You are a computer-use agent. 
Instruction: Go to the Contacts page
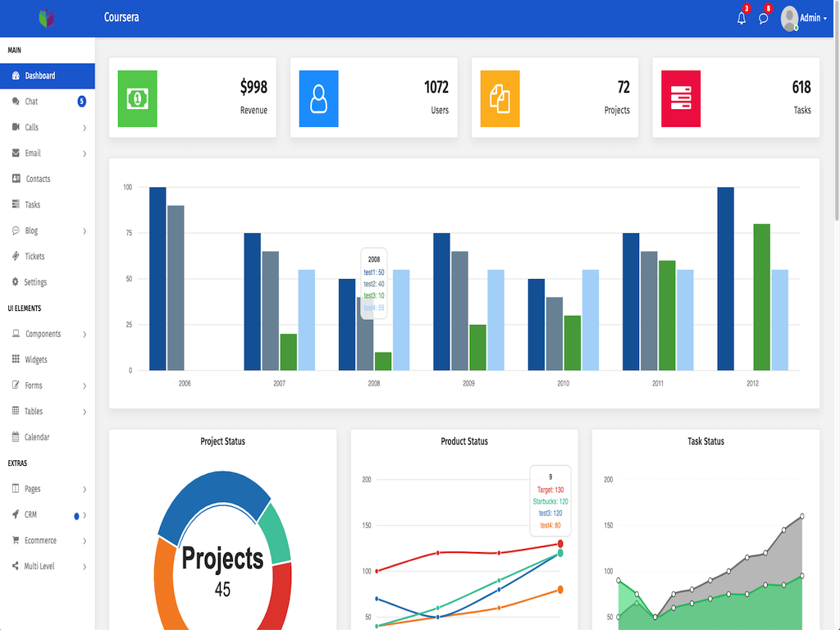48,179
